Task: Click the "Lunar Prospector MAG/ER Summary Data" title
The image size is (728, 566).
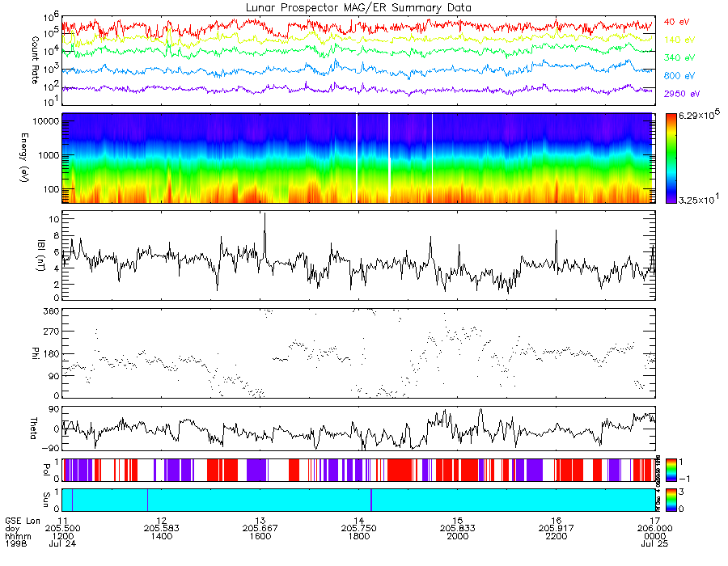Action: click(358, 7)
